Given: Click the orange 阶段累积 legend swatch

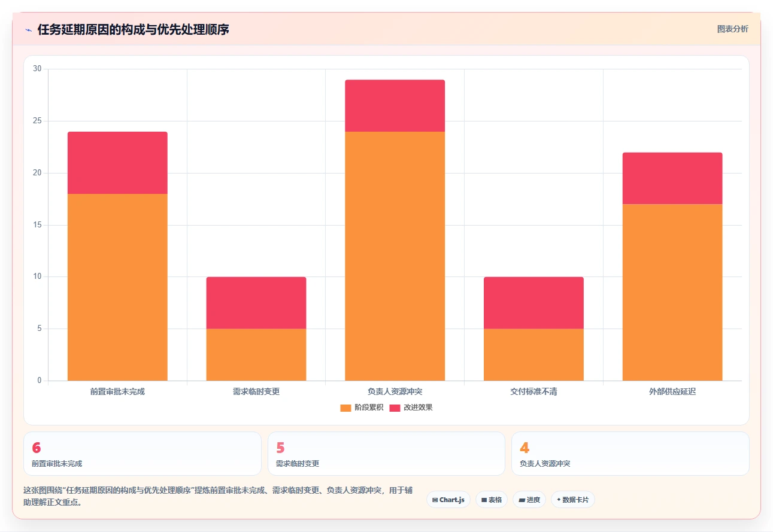Looking at the screenshot, I should pos(345,408).
